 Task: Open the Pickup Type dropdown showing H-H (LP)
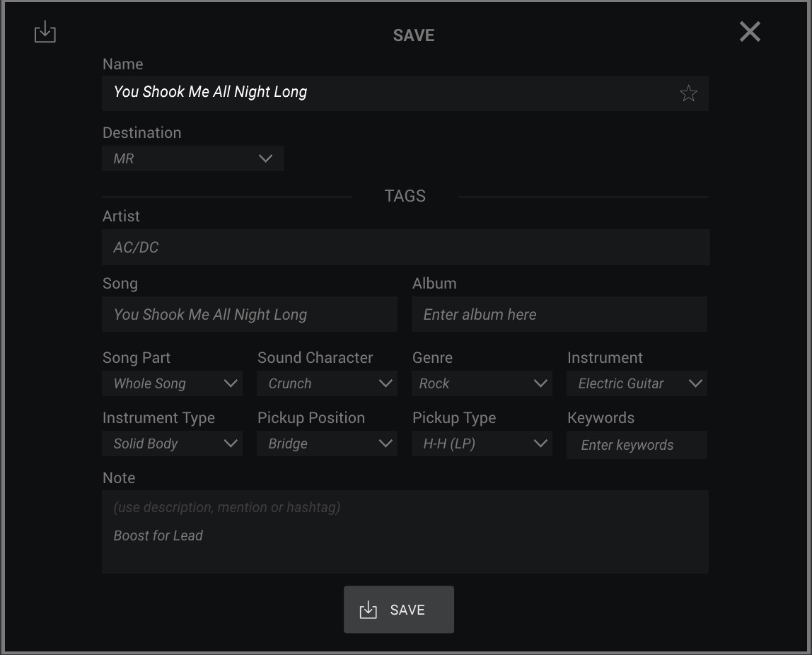click(x=482, y=444)
